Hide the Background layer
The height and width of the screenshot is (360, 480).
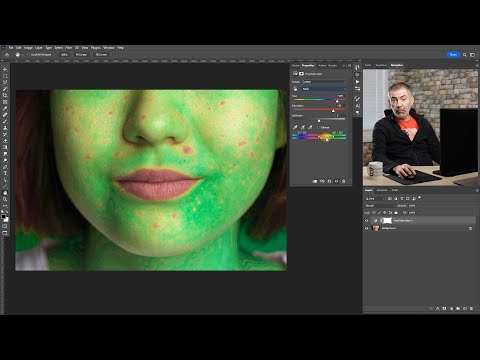[x=367, y=228]
